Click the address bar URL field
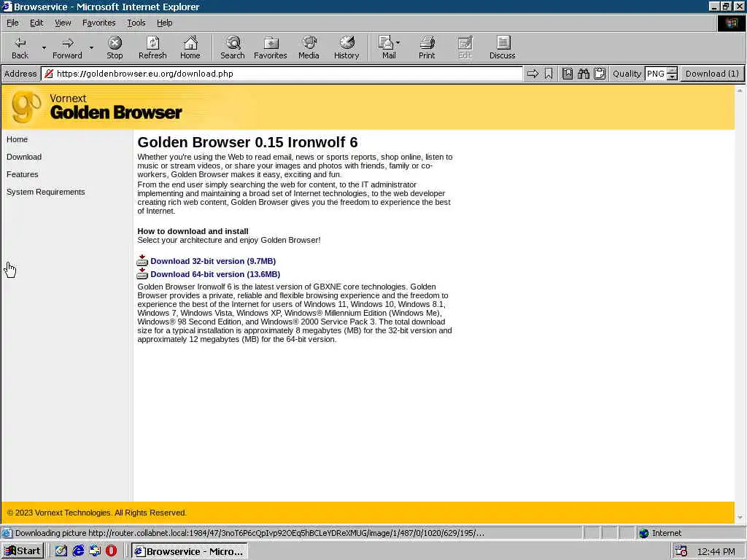This screenshot has height=560, width=747. pos(282,74)
